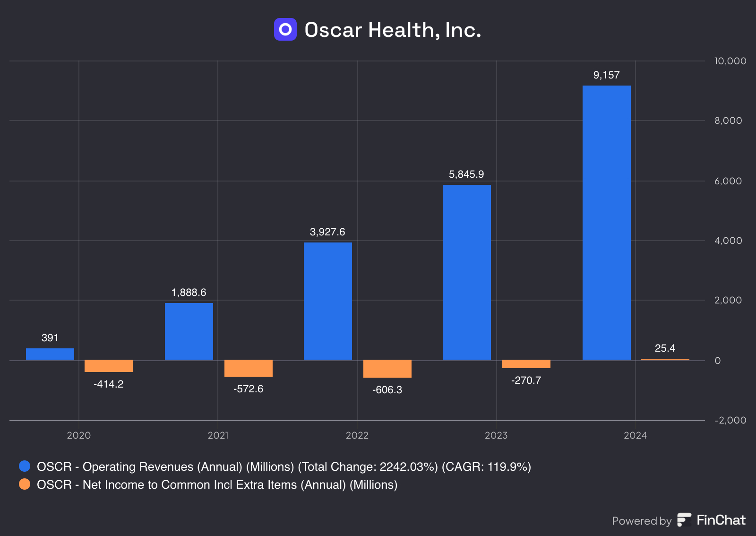Click the 2021 x-axis label

click(218, 435)
